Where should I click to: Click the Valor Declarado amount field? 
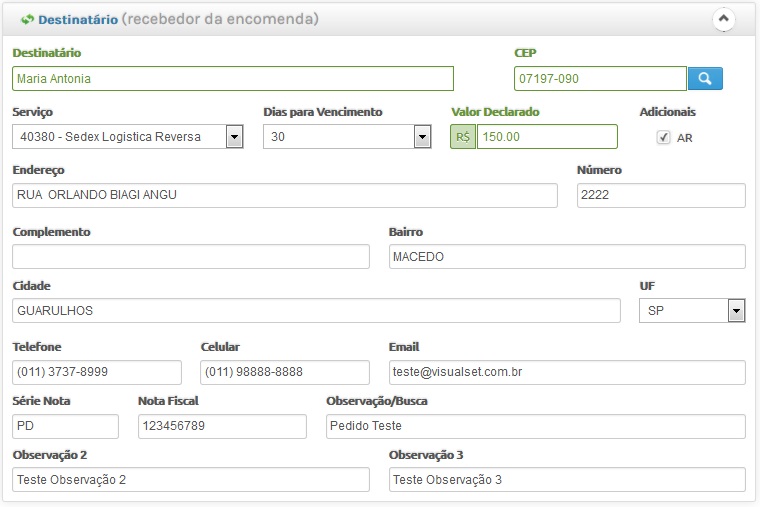547,137
